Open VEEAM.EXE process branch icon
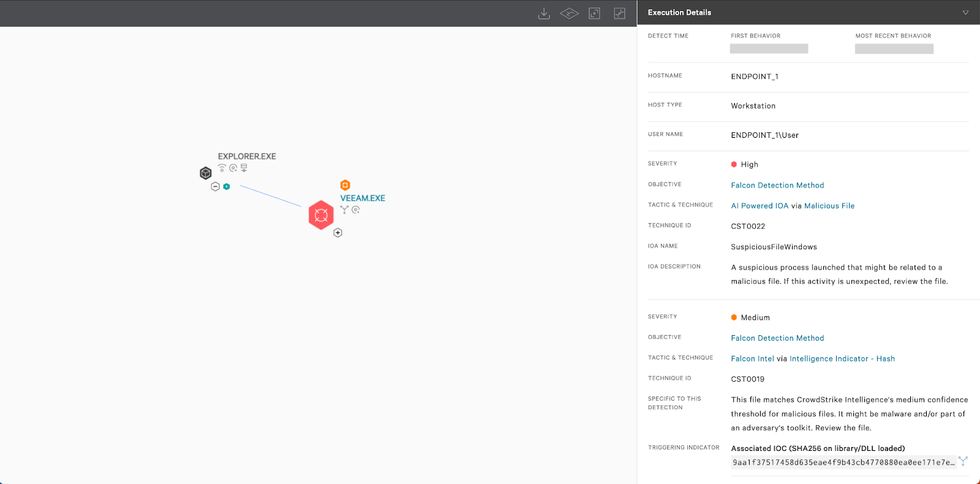The image size is (980, 484). coord(344,210)
